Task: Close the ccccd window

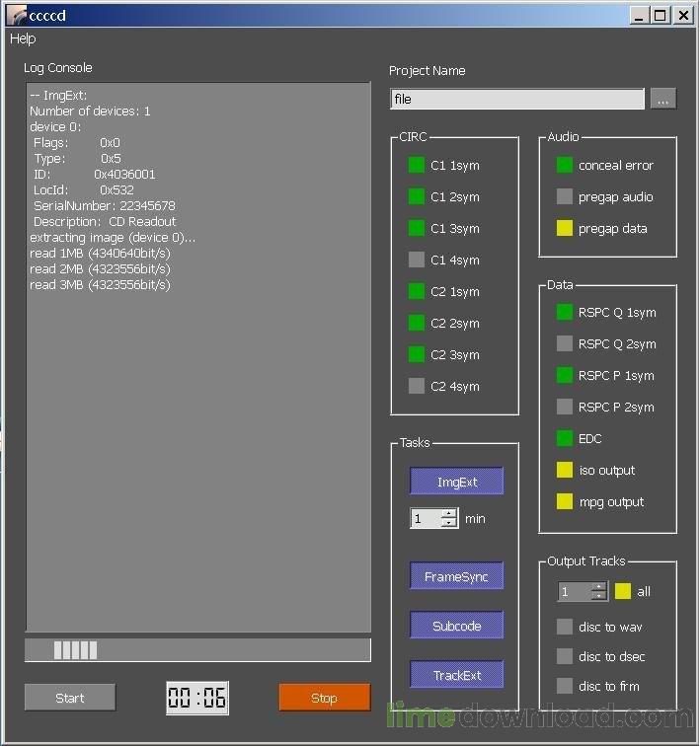Action: [683, 16]
